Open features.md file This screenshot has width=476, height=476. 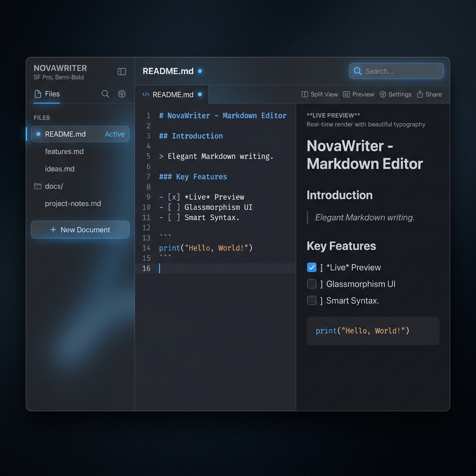(x=64, y=151)
